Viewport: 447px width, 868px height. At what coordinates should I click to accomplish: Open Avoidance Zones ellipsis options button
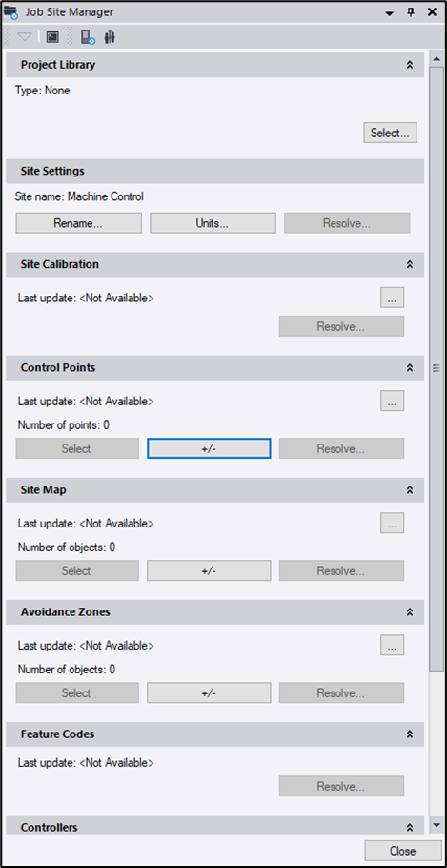click(x=393, y=646)
